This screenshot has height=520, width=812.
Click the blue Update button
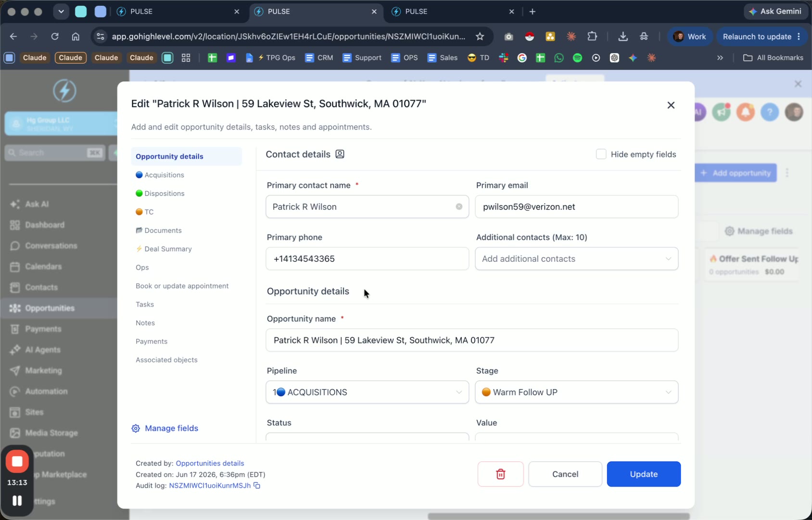tap(644, 474)
